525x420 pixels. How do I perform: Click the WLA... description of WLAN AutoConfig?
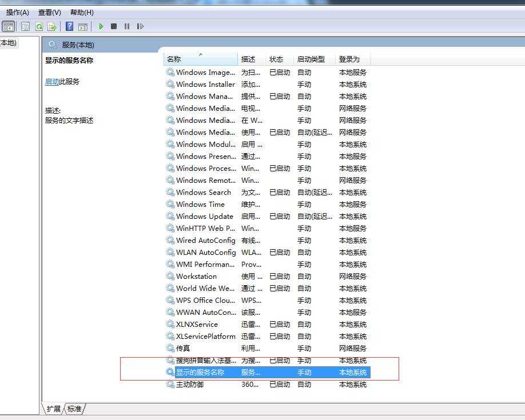pos(251,253)
